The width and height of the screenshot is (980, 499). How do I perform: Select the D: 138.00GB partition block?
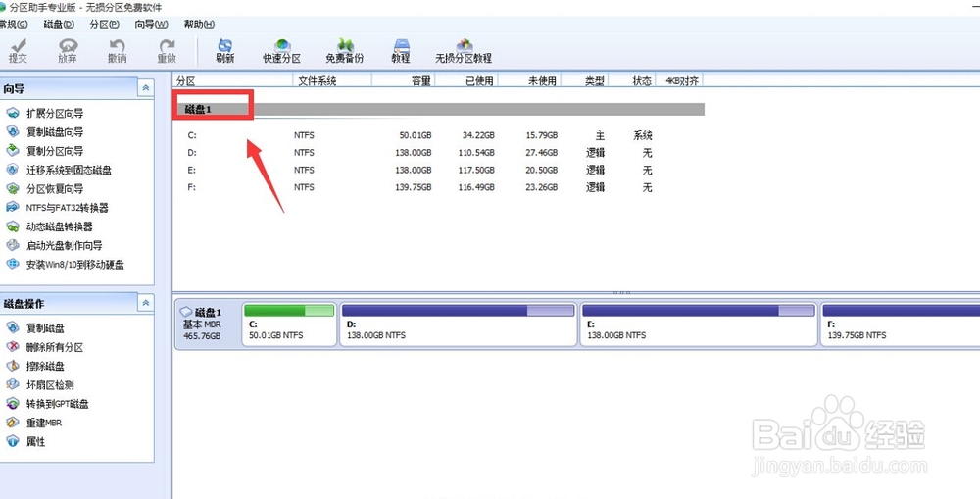coord(458,324)
